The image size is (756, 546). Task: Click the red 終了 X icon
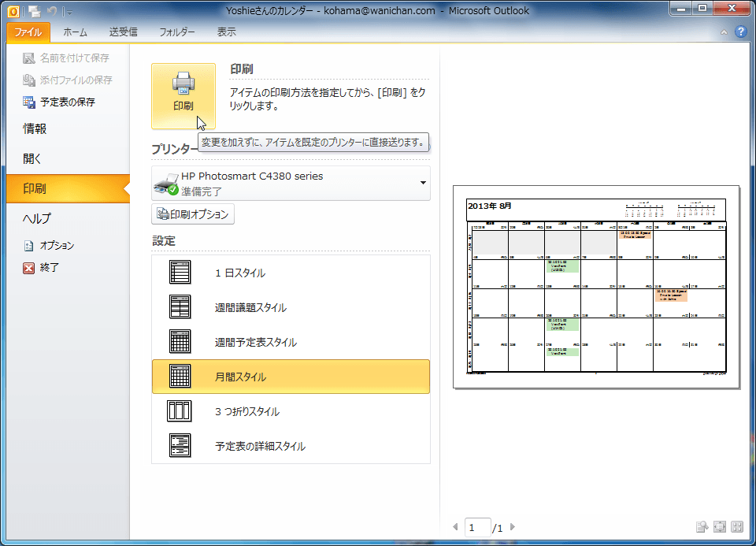[x=29, y=268]
